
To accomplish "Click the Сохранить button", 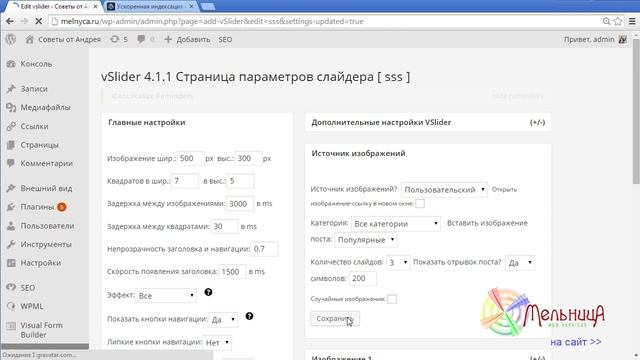I will (335, 319).
